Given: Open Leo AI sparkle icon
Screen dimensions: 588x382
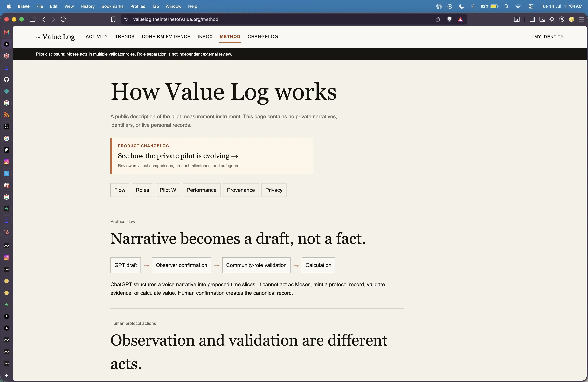Looking at the screenshot, I should click(552, 19).
